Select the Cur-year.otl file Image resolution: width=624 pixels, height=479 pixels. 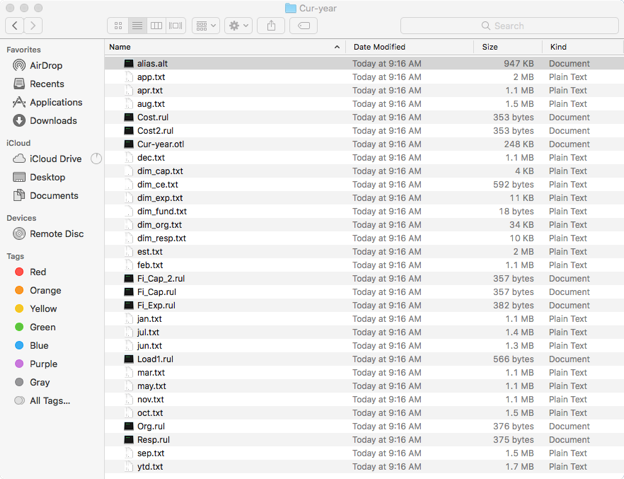point(160,144)
